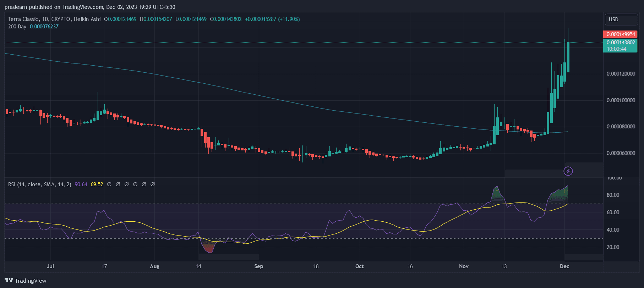Click the Dec label on time axis
644x288 pixels.
[564, 266]
